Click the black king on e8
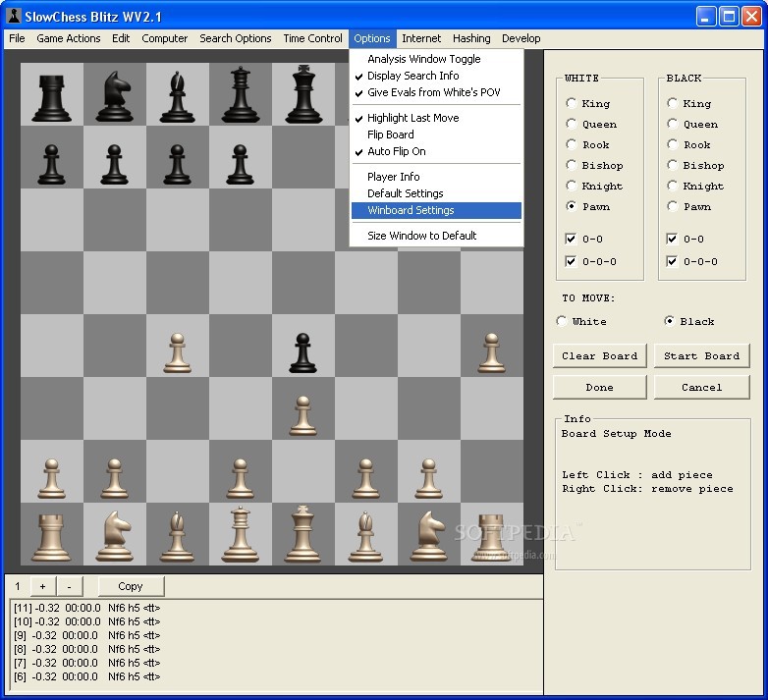This screenshot has width=768, height=700. coord(303,93)
